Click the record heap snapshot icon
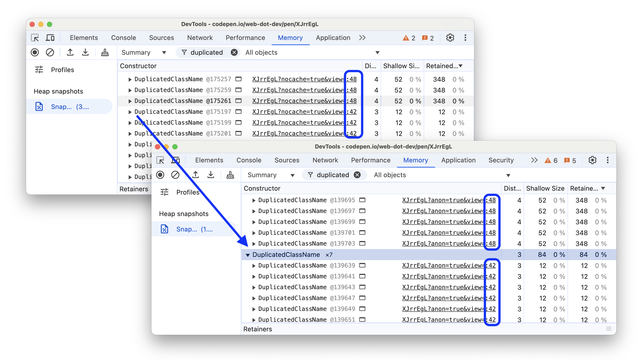Screen dimensions: 644x360 pos(35,53)
